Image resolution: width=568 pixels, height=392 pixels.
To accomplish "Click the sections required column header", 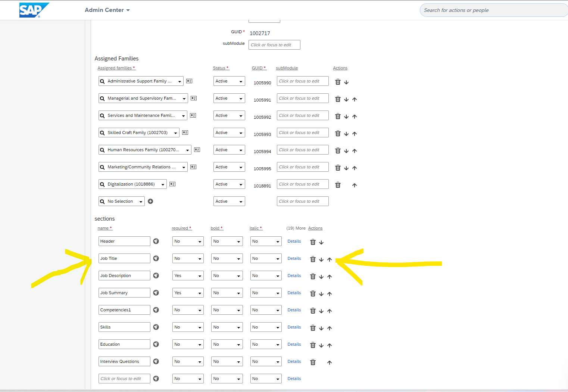I will (x=181, y=228).
